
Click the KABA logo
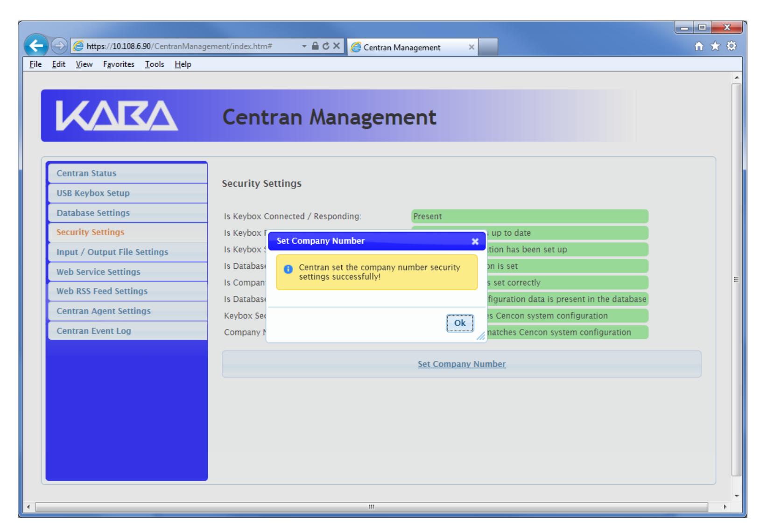tap(116, 116)
